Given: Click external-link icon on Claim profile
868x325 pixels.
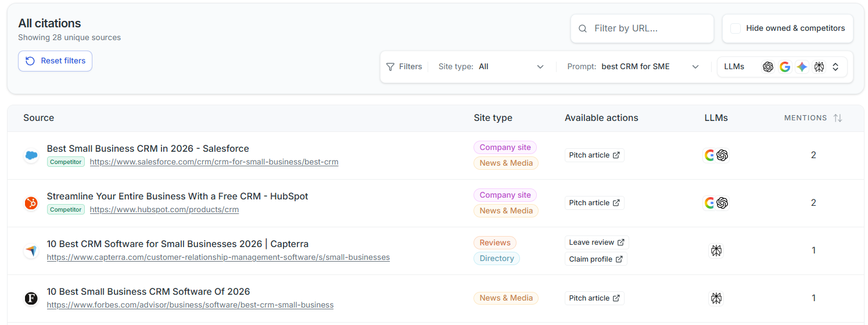Looking at the screenshot, I should 619,259.
